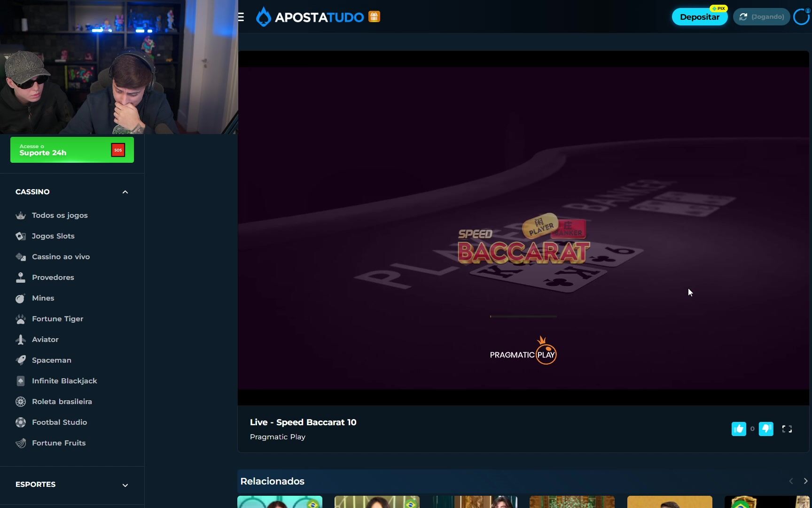This screenshot has height=508, width=812.
Task: Click the Speed Baccarat game area
Action: pyautogui.click(x=523, y=228)
